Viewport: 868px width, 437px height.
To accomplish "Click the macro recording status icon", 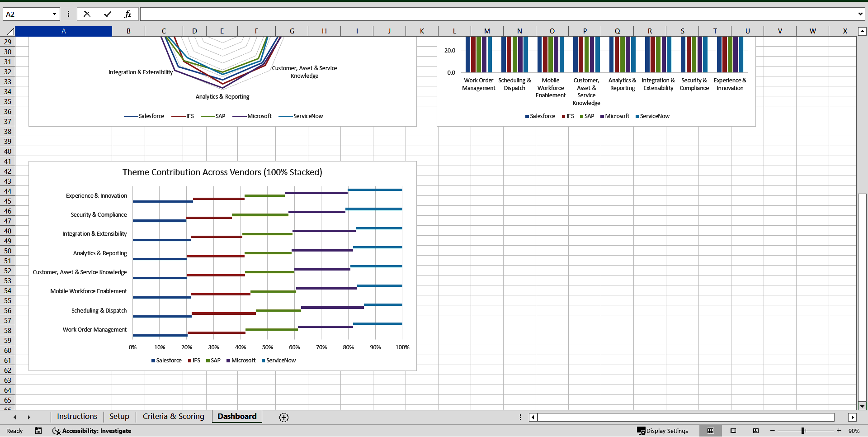I will point(38,431).
